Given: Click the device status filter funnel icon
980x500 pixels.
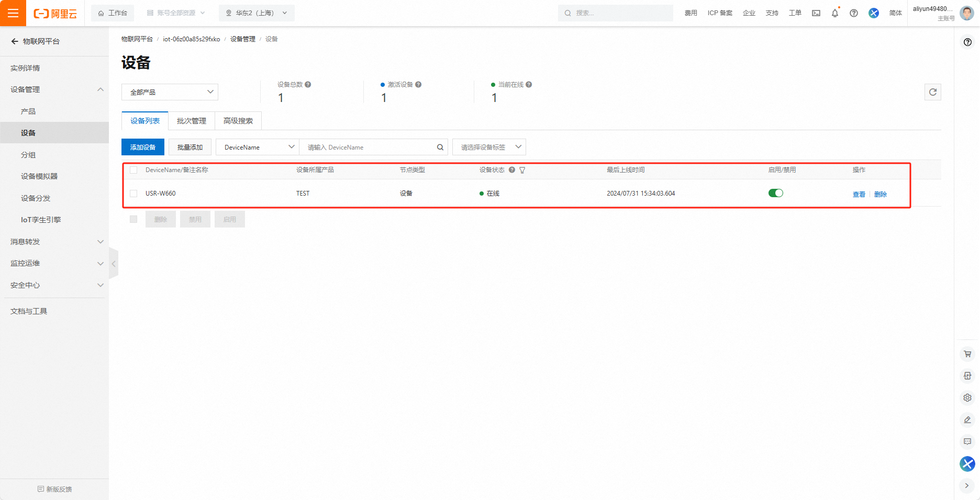Looking at the screenshot, I should (522, 170).
